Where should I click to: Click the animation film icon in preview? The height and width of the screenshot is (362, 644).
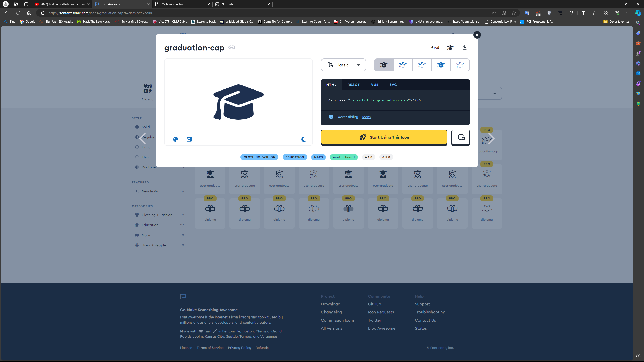(x=189, y=139)
